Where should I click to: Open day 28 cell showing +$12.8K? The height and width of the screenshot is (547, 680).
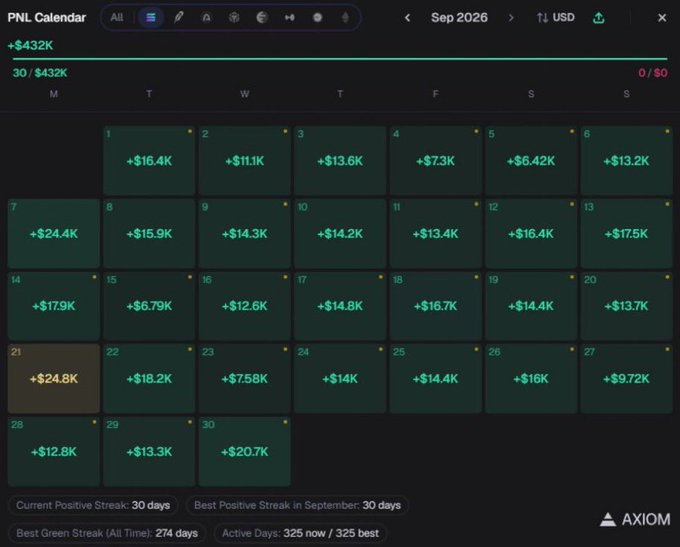54,452
